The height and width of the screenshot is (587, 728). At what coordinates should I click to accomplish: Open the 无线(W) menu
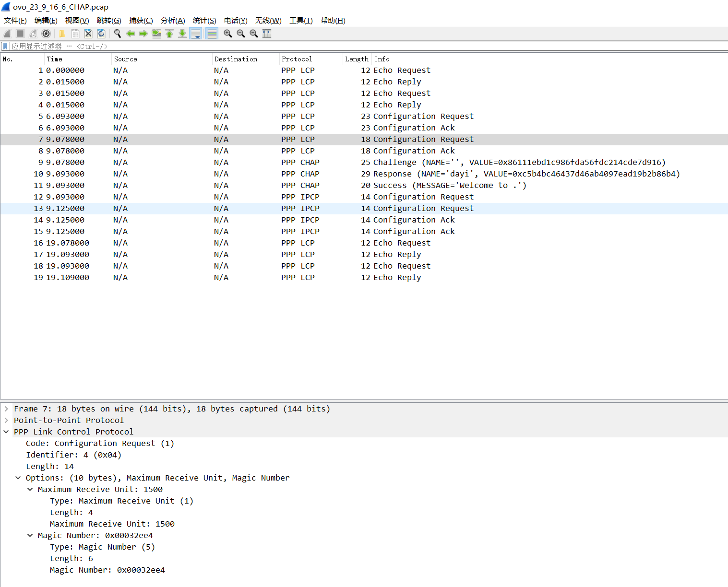tap(268, 21)
